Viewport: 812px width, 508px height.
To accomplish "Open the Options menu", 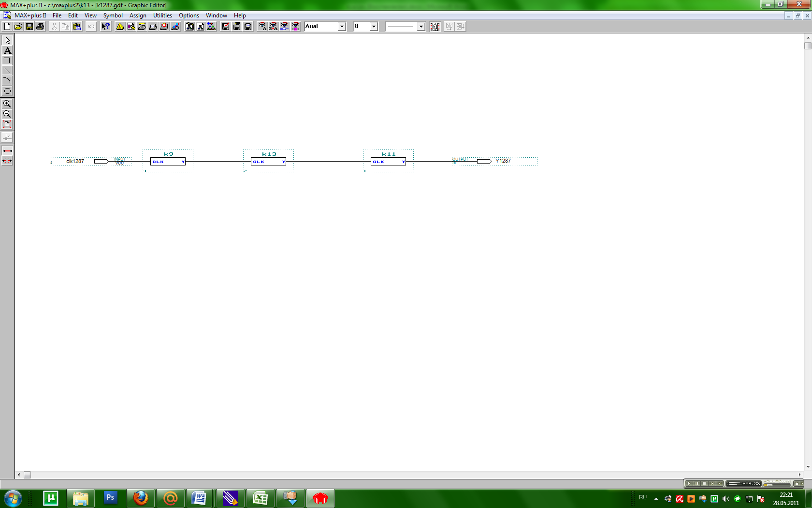I will tap(189, 15).
